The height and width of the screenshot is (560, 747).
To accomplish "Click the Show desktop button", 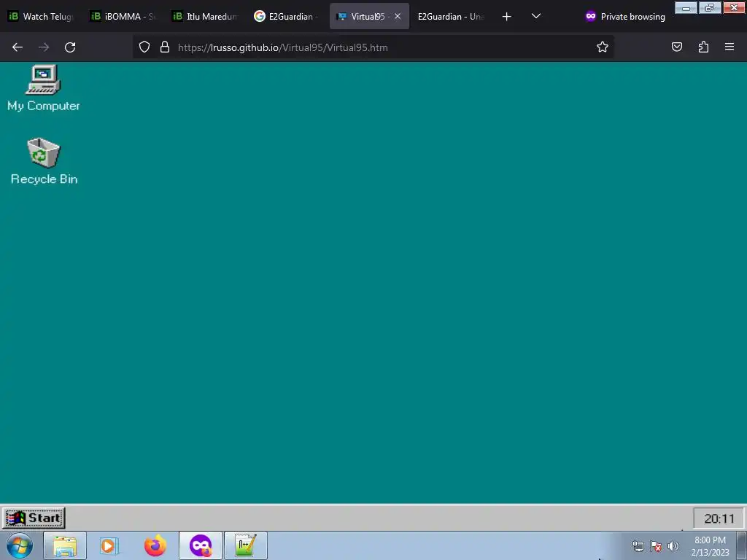I will tap(741, 545).
